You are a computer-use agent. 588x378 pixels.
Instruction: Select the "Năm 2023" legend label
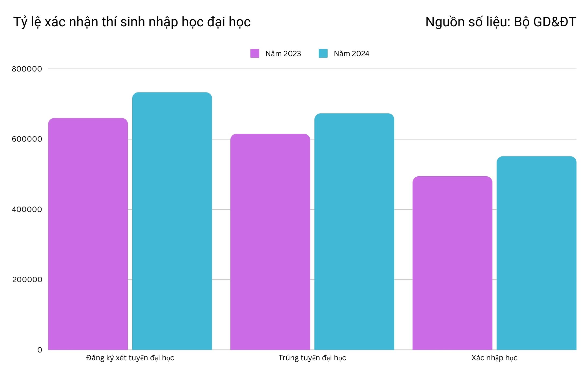pyautogui.click(x=283, y=54)
